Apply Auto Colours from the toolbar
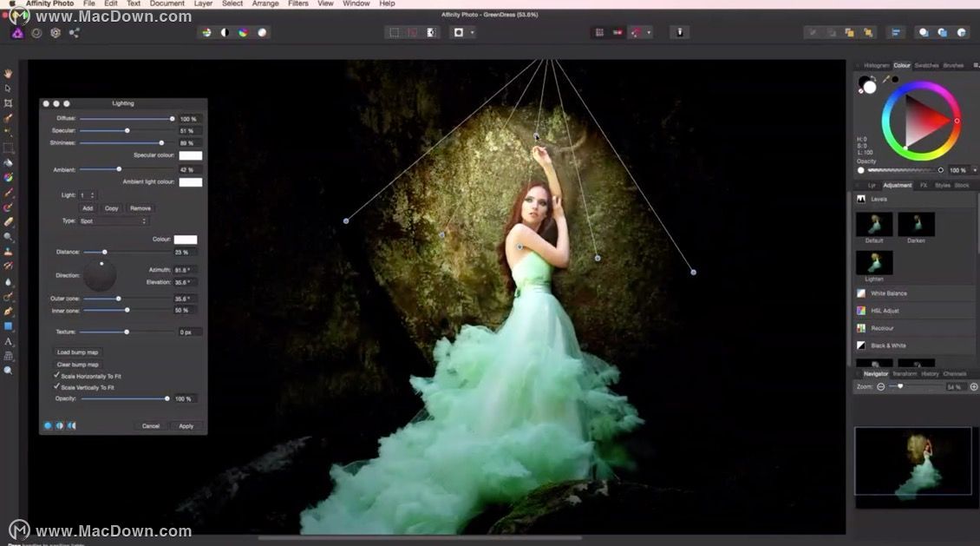Screen dimensions: 980x546 coord(243,32)
